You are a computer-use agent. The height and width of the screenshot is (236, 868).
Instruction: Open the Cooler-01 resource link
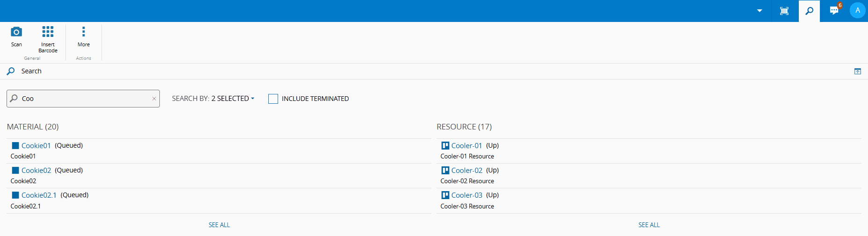point(466,146)
